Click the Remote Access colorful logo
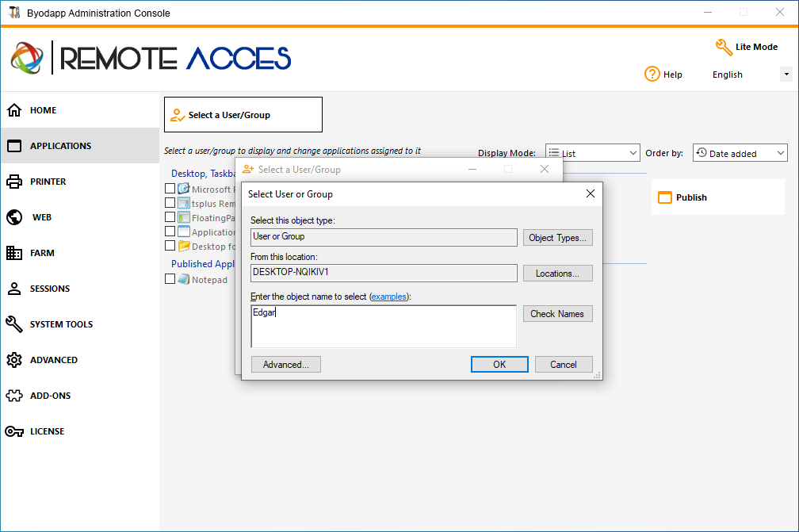 tap(26, 58)
